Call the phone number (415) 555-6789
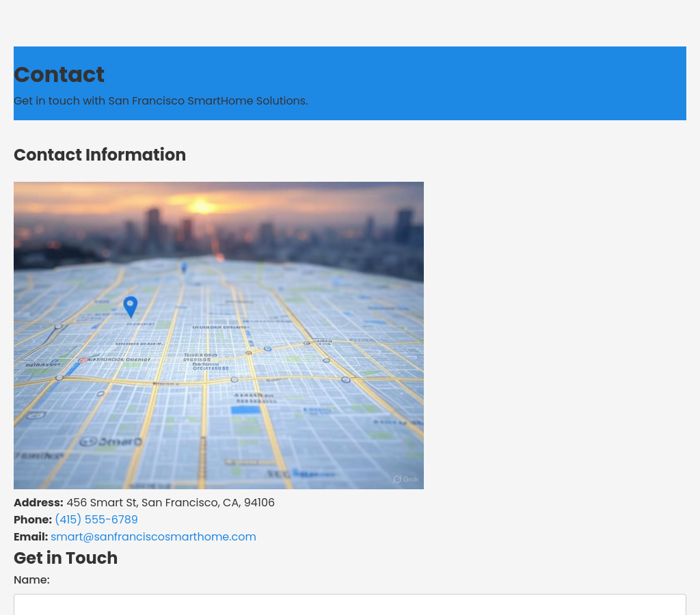This screenshot has width=700, height=615. click(x=96, y=520)
